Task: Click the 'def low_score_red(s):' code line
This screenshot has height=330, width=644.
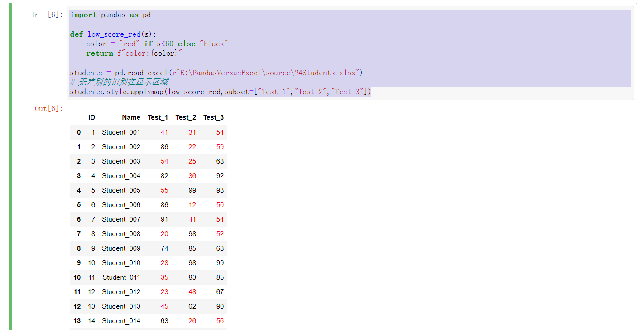Action: [x=113, y=34]
